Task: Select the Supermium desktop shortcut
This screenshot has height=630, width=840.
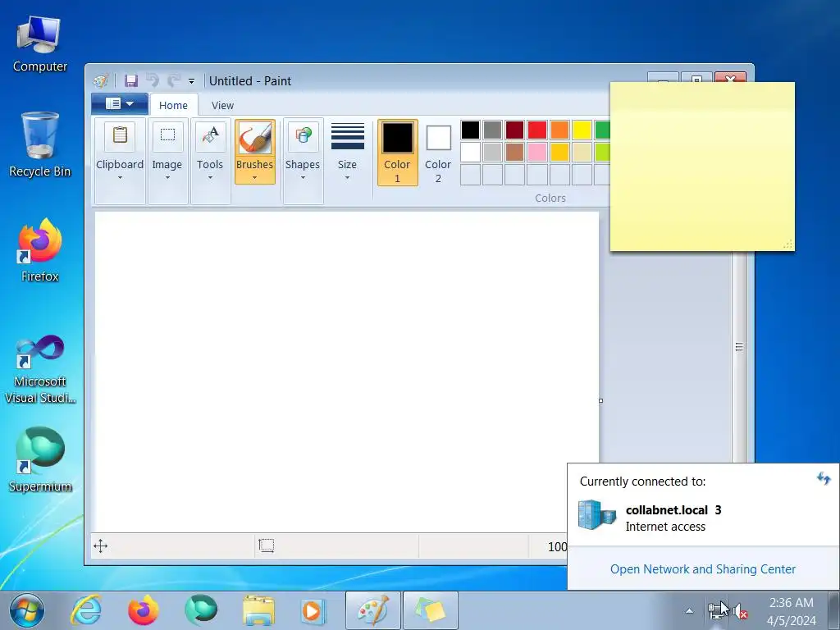Action: coord(39,459)
